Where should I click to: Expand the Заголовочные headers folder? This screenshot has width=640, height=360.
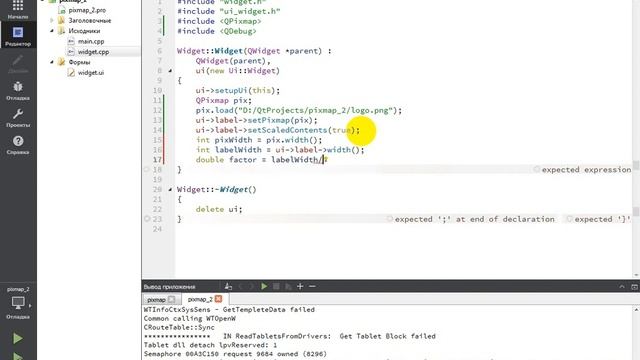pyautogui.click(x=52, y=20)
